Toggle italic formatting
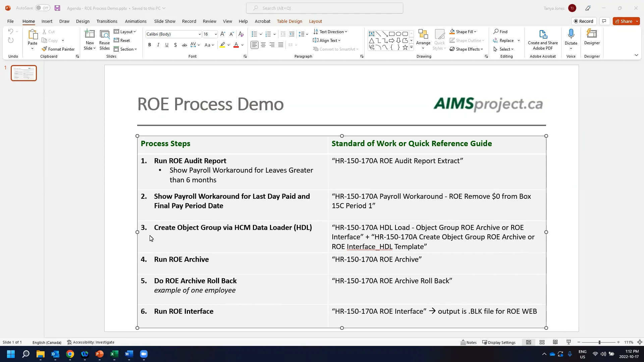 coord(158,45)
